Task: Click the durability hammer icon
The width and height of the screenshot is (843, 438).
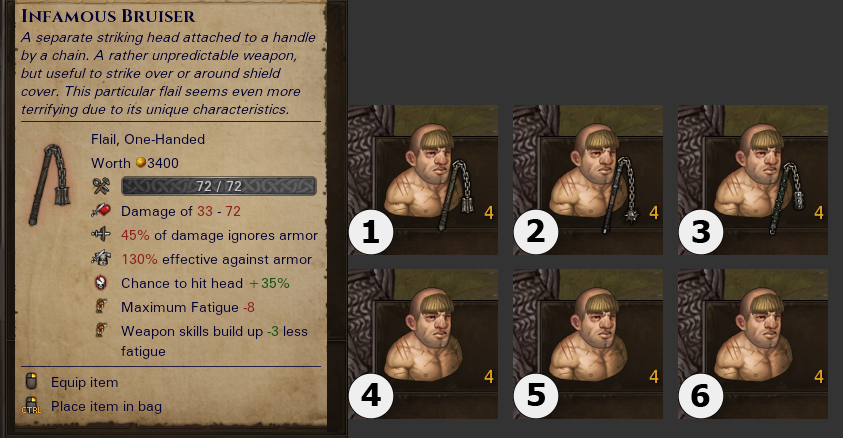Action: pos(101,186)
